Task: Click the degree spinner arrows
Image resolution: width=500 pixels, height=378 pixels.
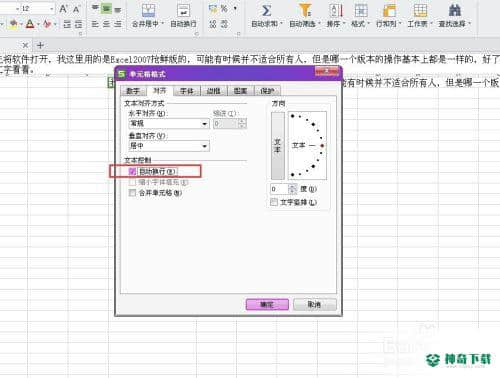Action: pyautogui.click(x=293, y=189)
